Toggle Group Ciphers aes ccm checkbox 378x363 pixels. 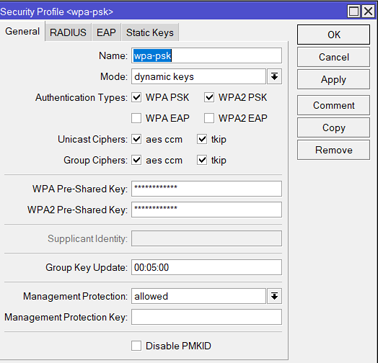[136, 160]
